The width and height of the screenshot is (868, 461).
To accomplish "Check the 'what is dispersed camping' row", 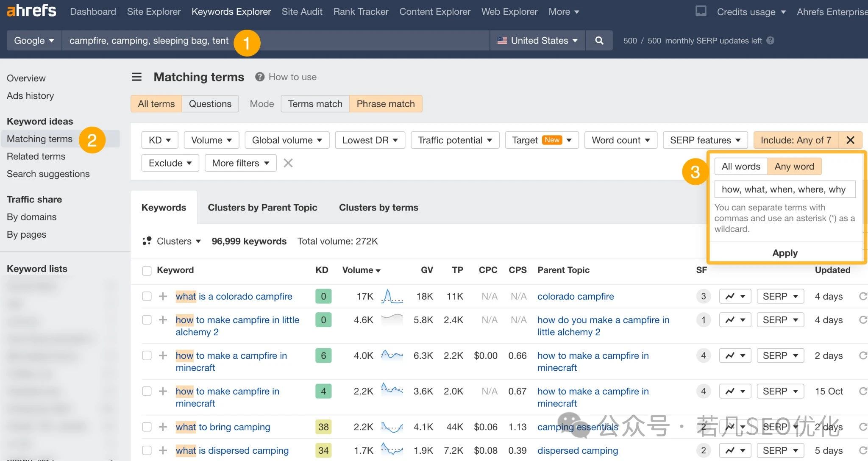I will point(147,450).
